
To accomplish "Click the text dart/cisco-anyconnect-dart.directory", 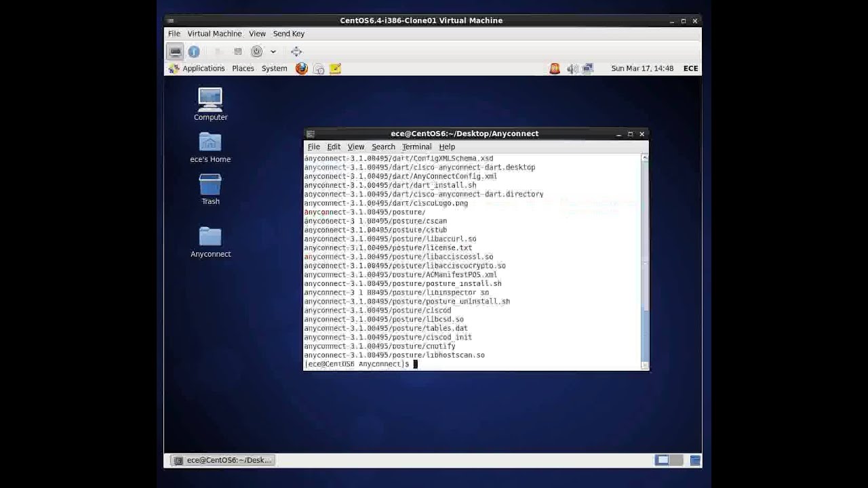I will [x=468, y=195].
